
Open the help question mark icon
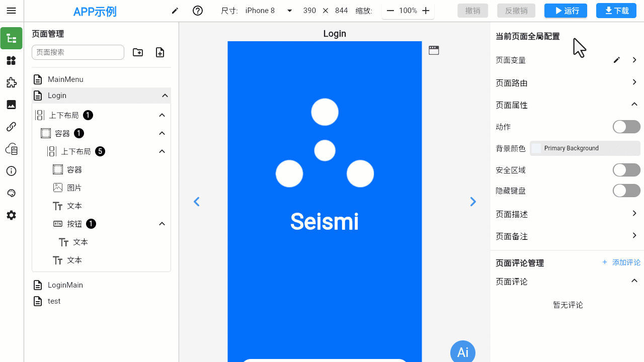pyautogui.click(x=198, y=11)
